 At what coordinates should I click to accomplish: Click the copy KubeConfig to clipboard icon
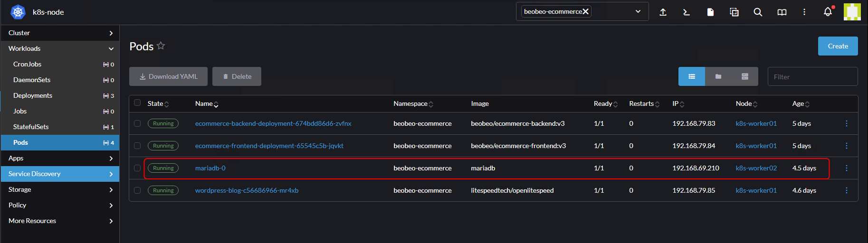click(x=734, y=12)
